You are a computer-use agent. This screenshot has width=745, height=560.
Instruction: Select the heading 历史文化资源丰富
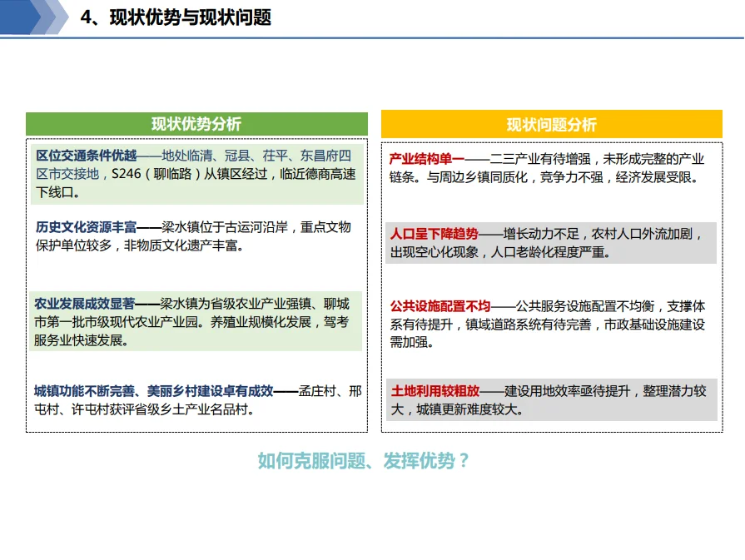pos(85,227)
